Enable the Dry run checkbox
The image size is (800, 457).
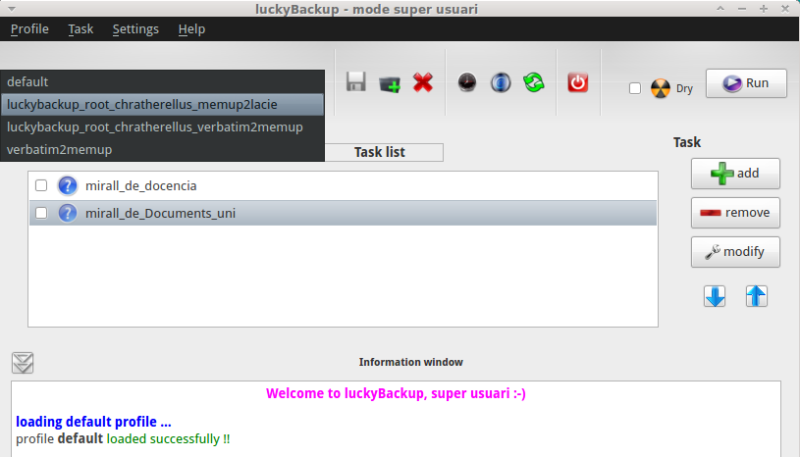tap(635, 88)
